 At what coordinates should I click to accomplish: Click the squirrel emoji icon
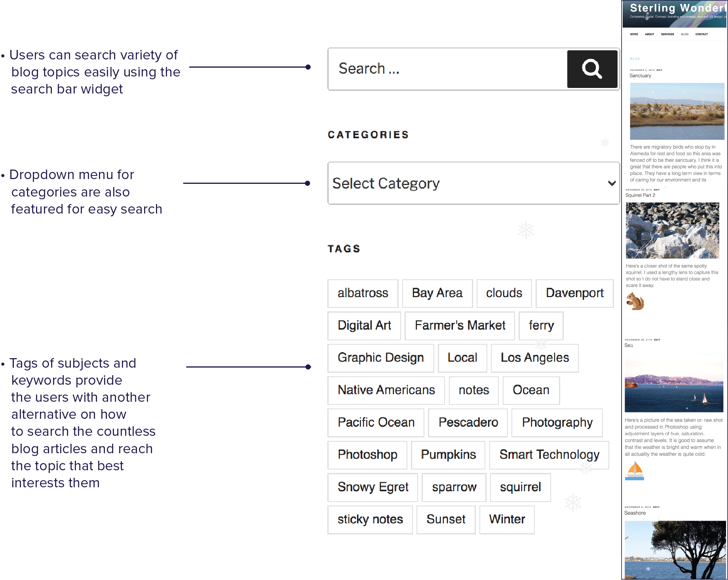click(635, 301)
